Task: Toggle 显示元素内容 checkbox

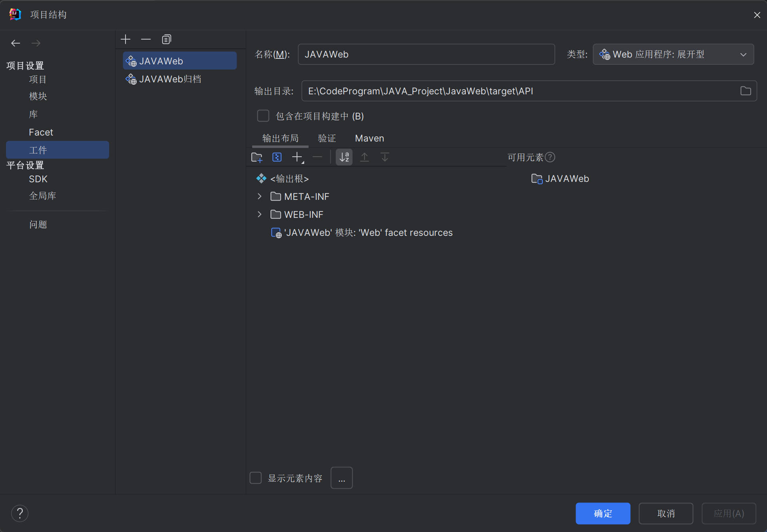Action: click(255, 478)
